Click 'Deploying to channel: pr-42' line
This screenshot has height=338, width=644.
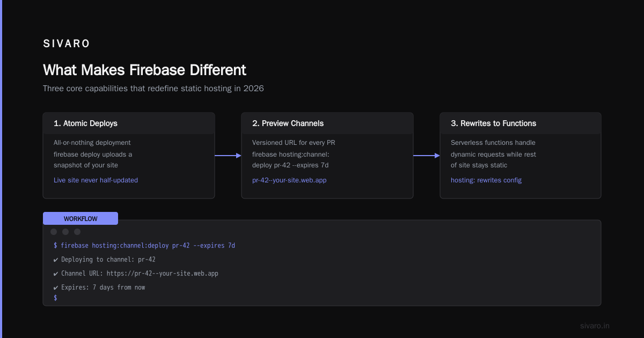(x=105, y=260)
